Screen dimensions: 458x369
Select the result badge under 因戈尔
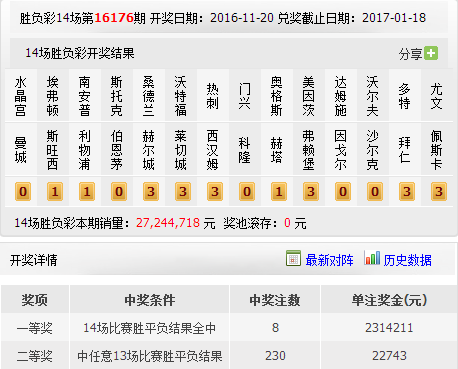tap(343, 192)
